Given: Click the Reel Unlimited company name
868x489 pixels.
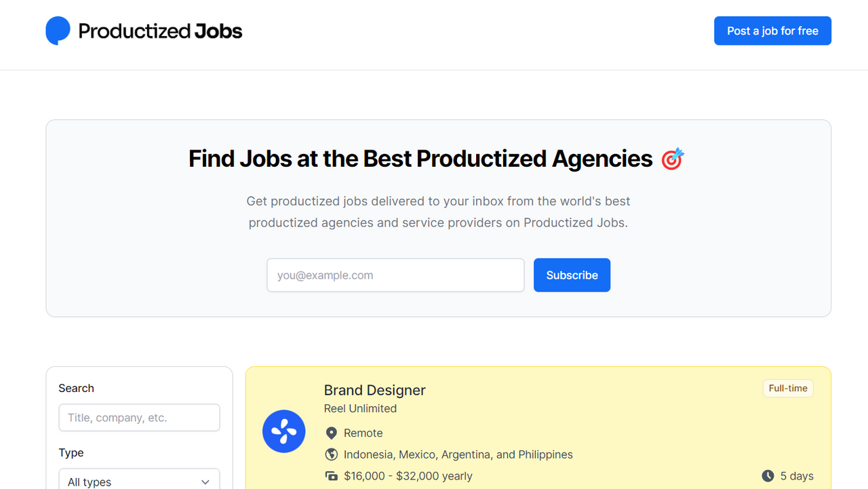Looking at the screenshot, I should tap(360, 408).
